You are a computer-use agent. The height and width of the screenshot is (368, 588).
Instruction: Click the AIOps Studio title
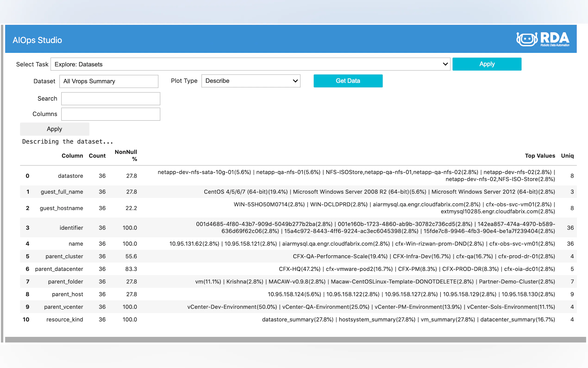[x=37, y=40]
